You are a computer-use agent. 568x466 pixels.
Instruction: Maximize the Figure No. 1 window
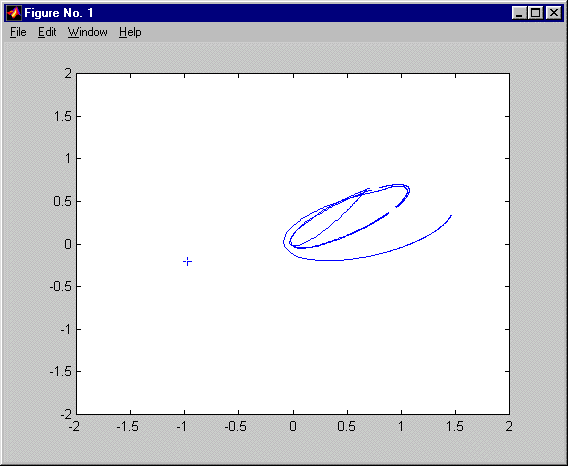(x=535, y=13)
